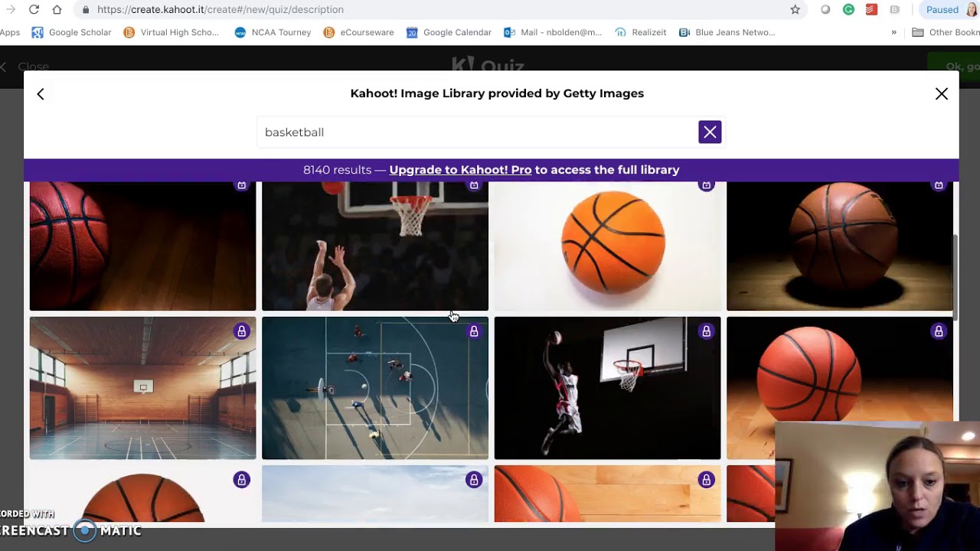Open the Apps shortcut in bookmarks bar
The width and height of the screenshot is (980, 551).
point(10,32)
